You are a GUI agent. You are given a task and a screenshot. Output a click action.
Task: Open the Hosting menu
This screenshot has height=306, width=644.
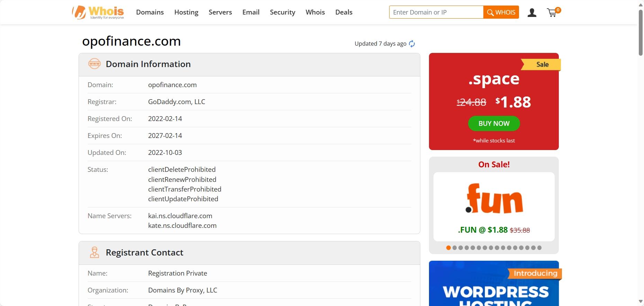point(186,12)
